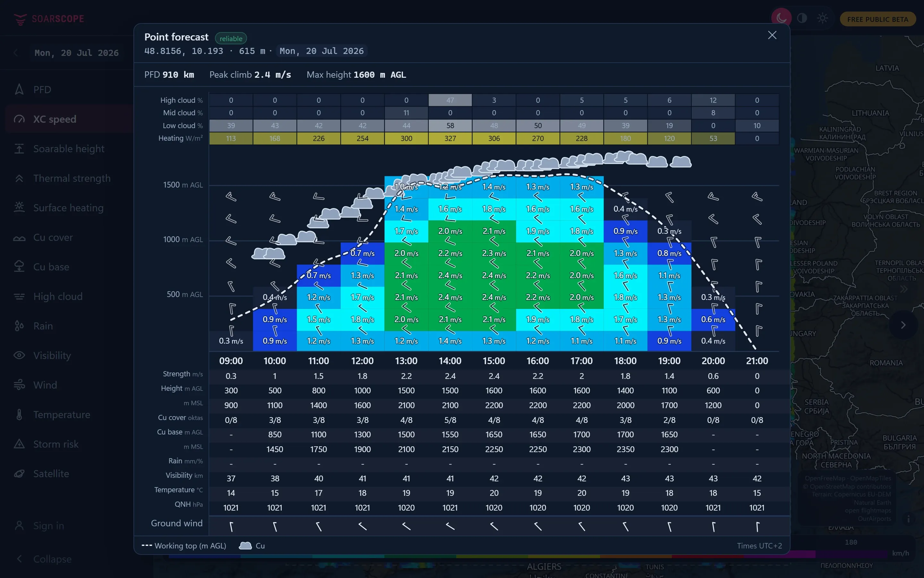
Task: Click the Max height 1600 m AGL value
Action: [380, 75]
